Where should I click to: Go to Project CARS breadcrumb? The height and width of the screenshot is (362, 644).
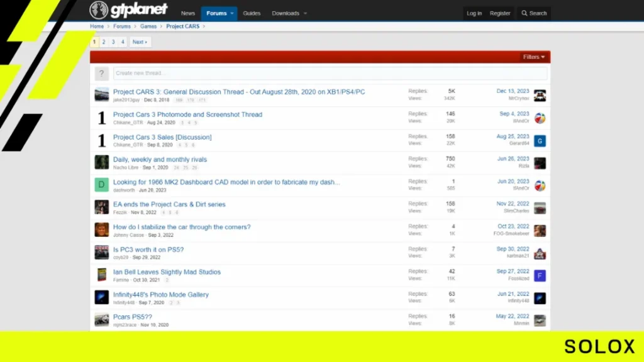(183, 26)
